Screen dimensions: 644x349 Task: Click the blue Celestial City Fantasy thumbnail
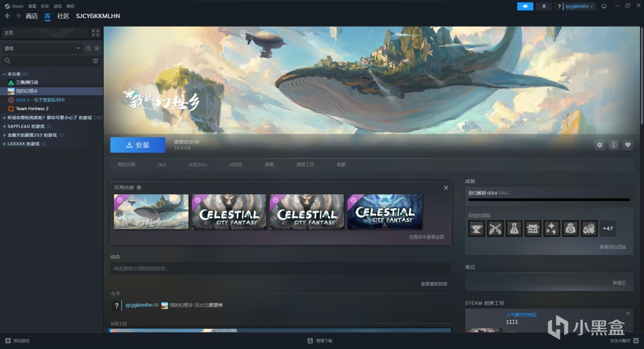click(385, 212)
